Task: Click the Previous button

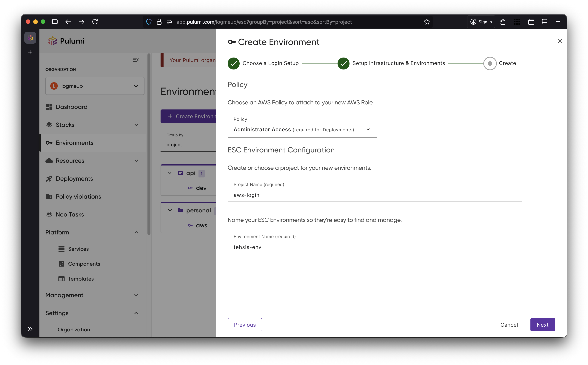Action: point(245,325)
